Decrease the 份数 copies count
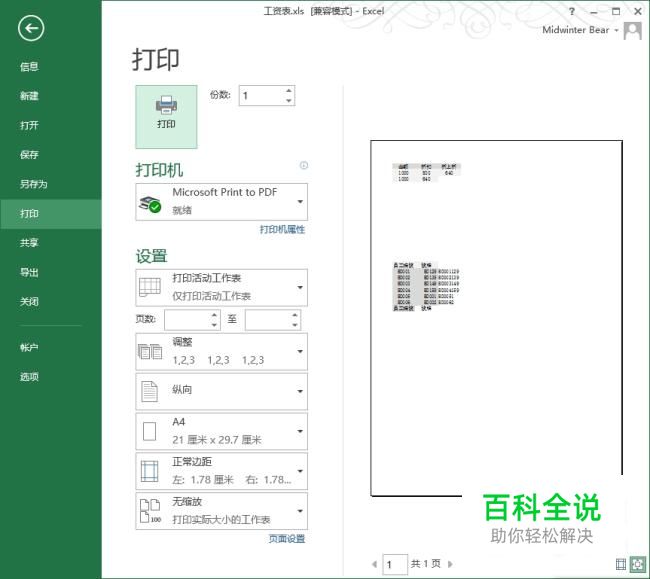The image size is (650, 579). point(289,101)
